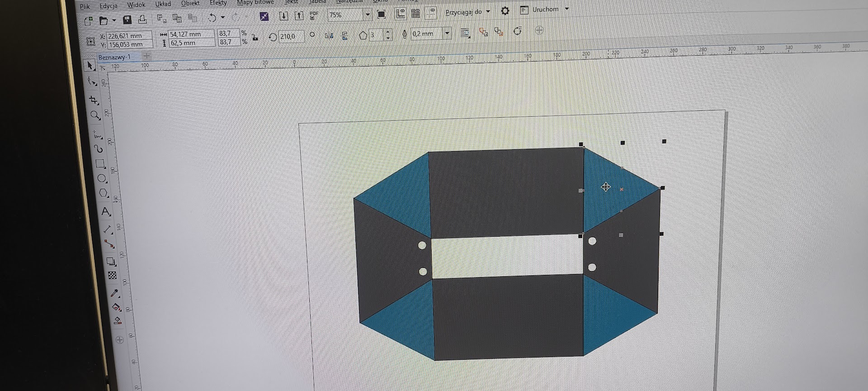
Task: Toggle the document grid display
Action: point(416,14)
